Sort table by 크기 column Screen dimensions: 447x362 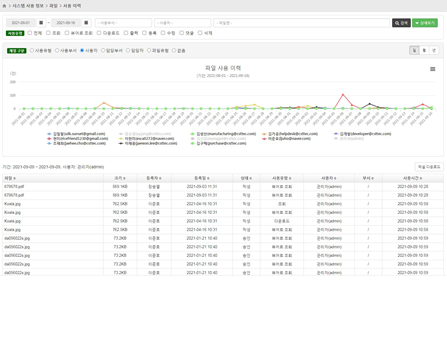pos(120,178)
